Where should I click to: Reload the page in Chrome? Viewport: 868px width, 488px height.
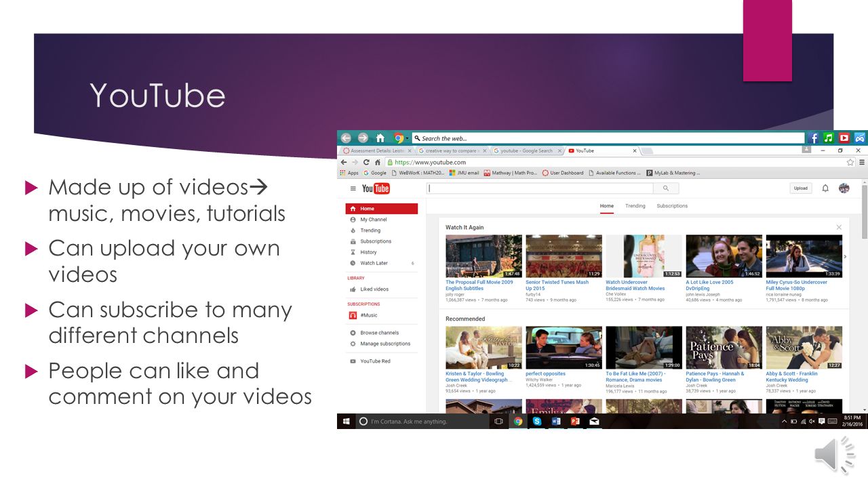point(366,162)
